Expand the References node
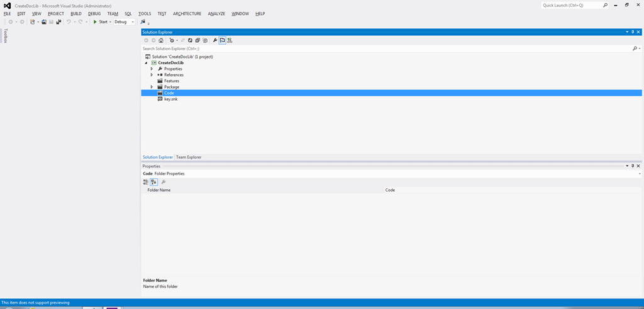The image size is (644, 309). click(x=152, y=75)
